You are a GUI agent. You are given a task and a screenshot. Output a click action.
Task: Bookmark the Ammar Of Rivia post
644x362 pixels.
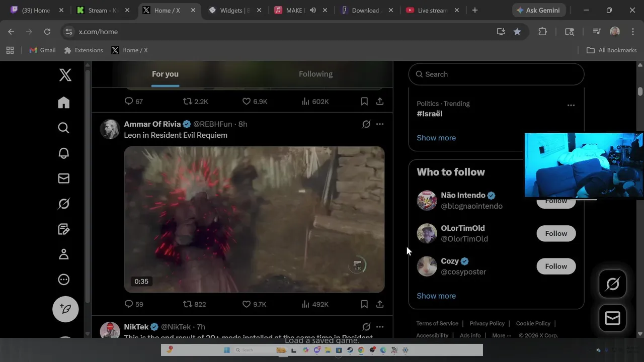pyautogui.click(x=364, y=304)
